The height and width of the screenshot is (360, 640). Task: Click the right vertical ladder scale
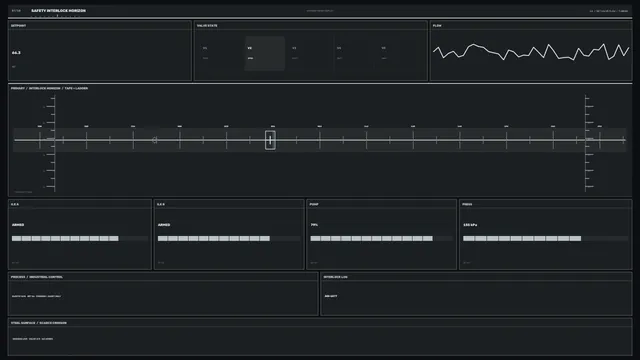point(589,143)
